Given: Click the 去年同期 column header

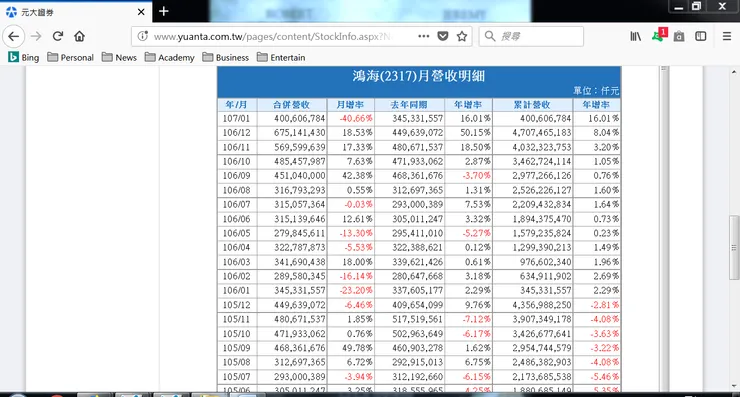Looking at the screenshot, I should pyautogui.click(x=409, y=105).
